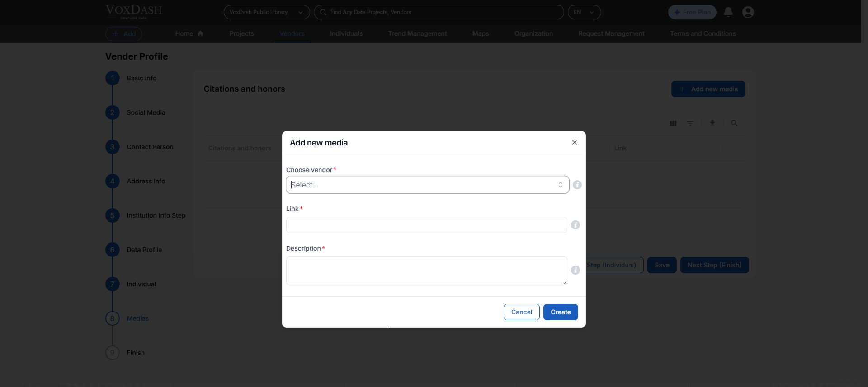The image size is (868, 387).
Task: Select step 8 Medias
Action: coord(127,318)
